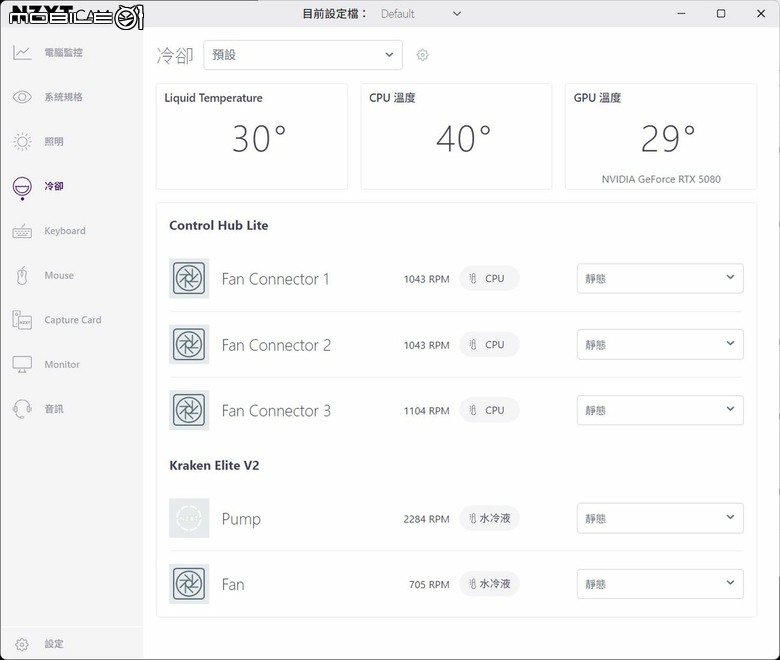Go to Capture Card section
780x660 pixels.
(x=73, y=320)
